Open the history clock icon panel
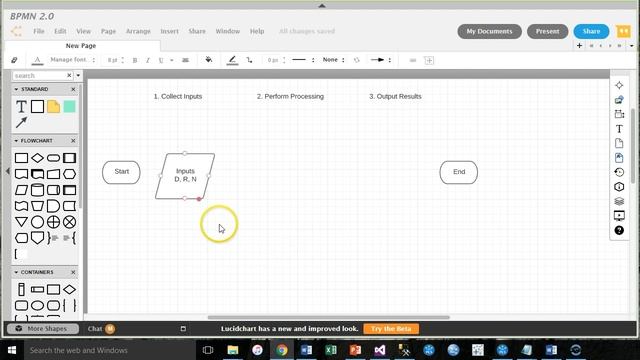640x360 pixels. [619, 172]
